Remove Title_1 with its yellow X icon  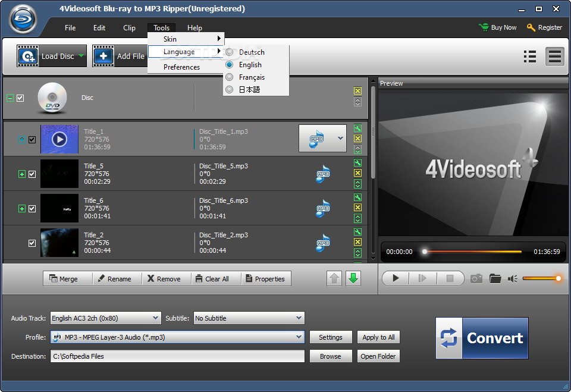click(357, 139)
